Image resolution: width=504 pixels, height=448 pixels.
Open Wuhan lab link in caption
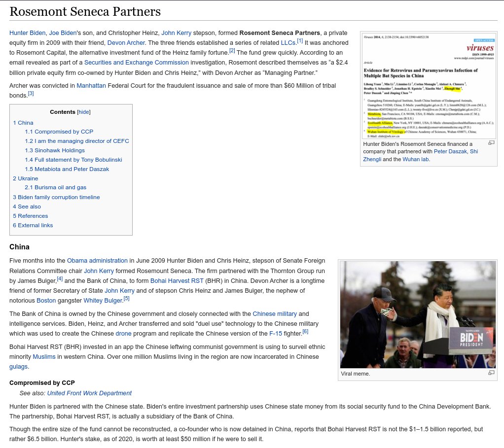pos(416,159)
